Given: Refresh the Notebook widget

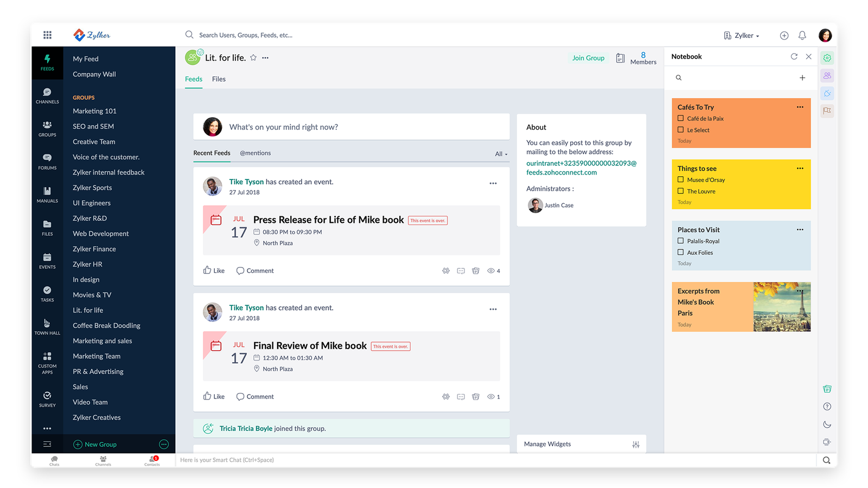Looking at the screenshot, I should (x=794, y=56).
